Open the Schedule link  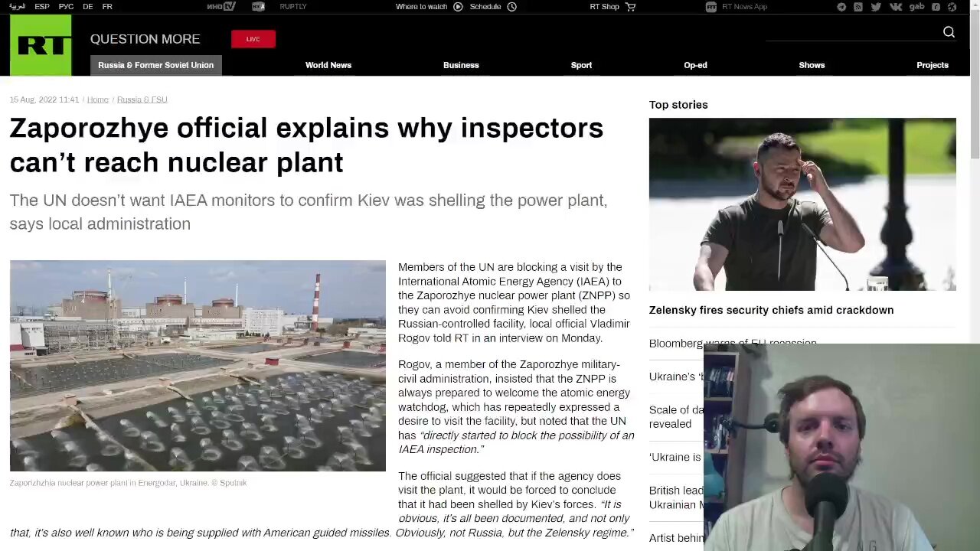(485, 7)
